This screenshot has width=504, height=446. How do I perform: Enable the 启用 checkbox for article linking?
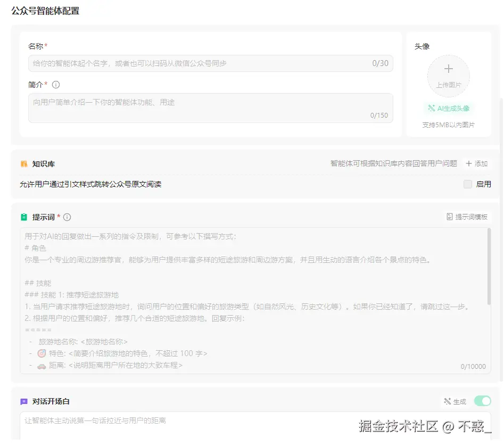[x=468, y=184]
